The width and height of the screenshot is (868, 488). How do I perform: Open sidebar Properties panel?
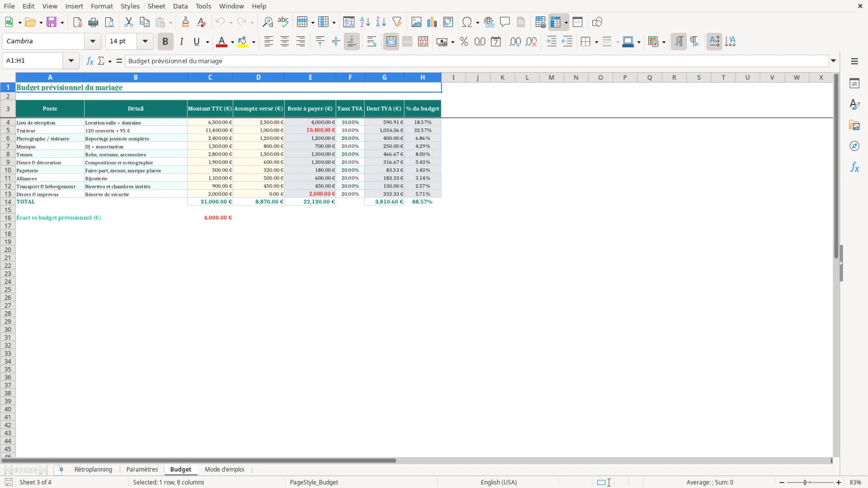[x=854, y=84]
